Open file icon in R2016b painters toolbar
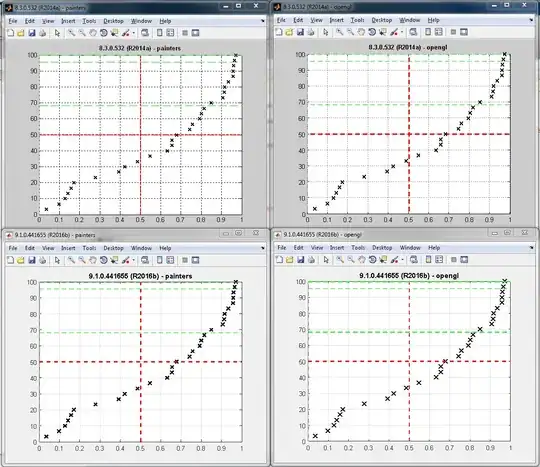This screenshot has width=540, height=467. point(21,260)
